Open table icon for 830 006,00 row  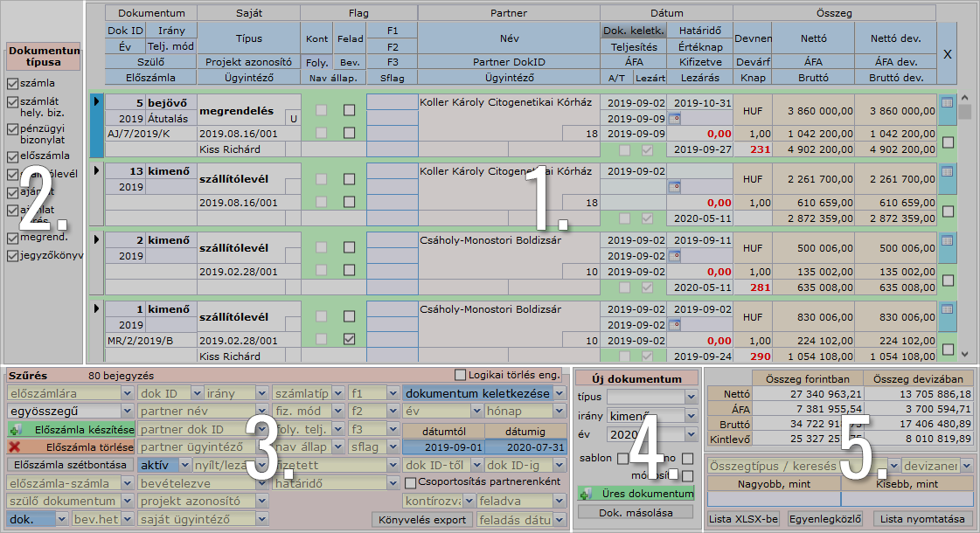[x=948, y=308]
